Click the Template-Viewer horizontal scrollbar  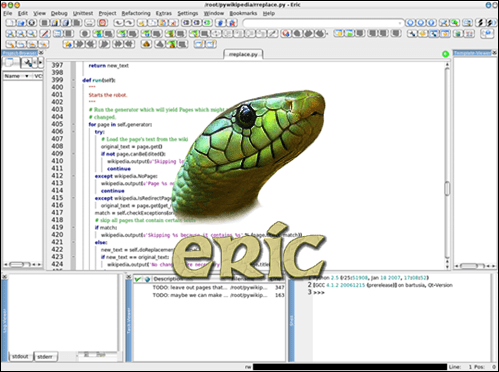click(x=475, y=266)
